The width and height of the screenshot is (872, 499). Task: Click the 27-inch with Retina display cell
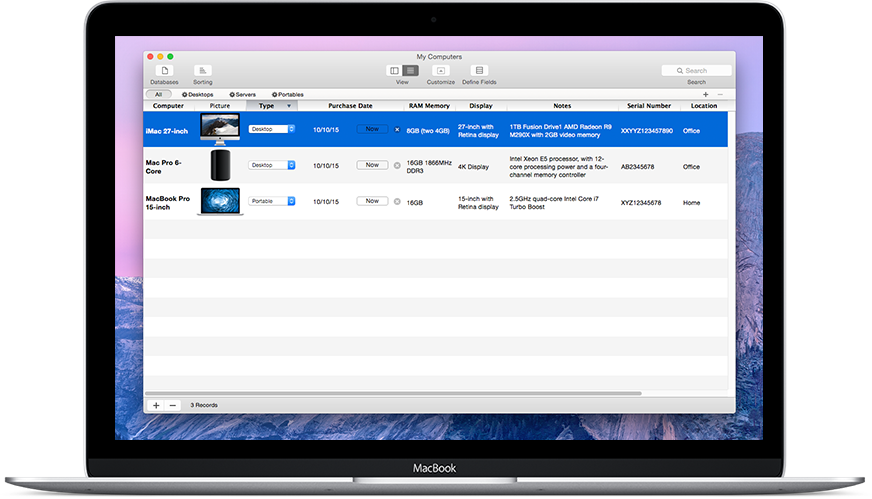pyautogui.click(x=478, y=131)
